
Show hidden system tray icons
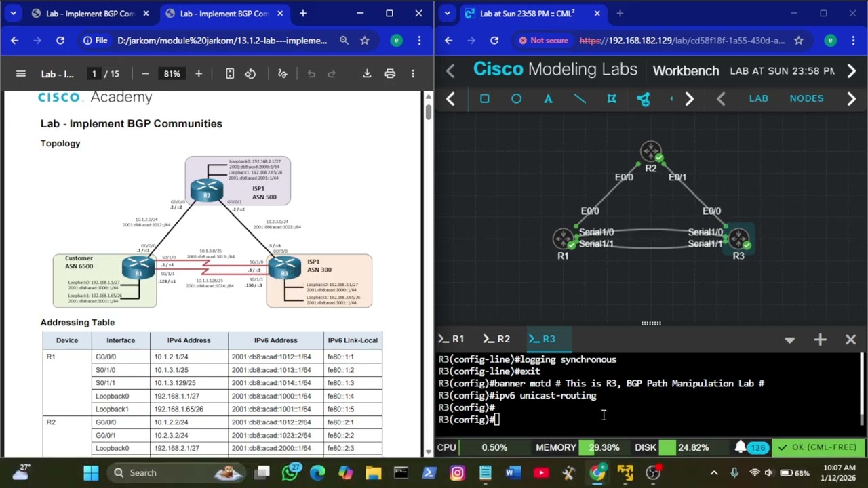click(x=714, y=472)
